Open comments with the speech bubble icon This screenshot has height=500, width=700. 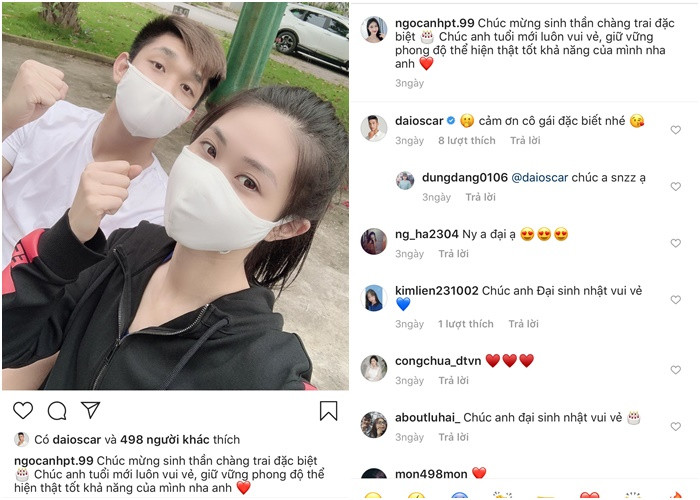coord(57,411)
